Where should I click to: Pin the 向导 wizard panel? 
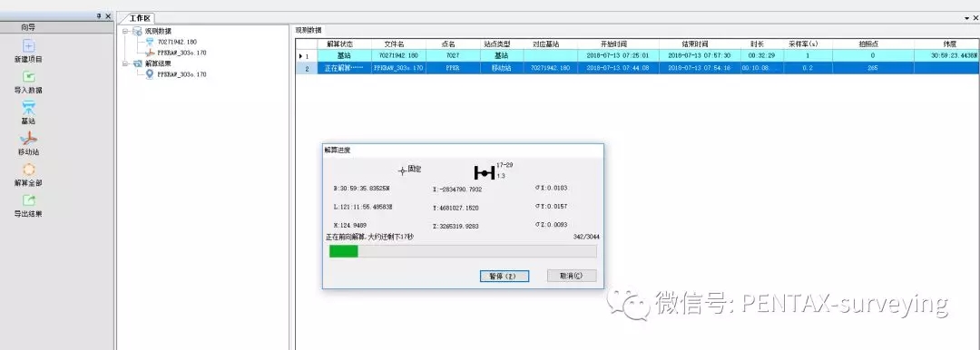(x=99, y=16)
